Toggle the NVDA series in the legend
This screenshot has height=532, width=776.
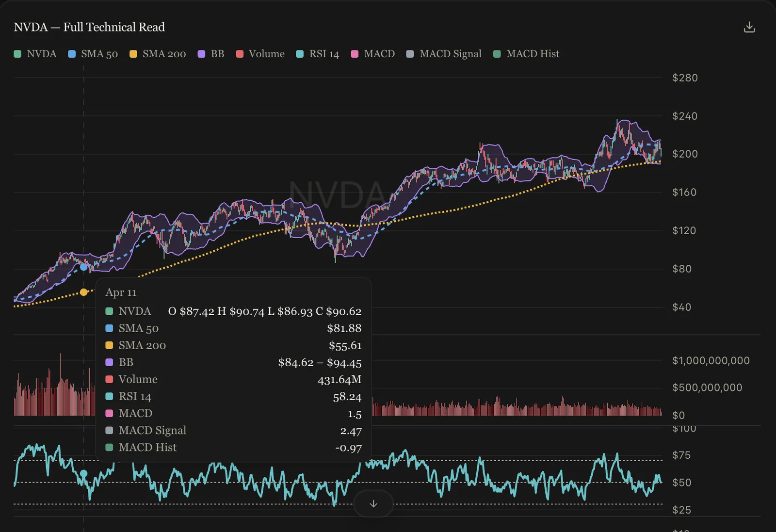point(35,54)
